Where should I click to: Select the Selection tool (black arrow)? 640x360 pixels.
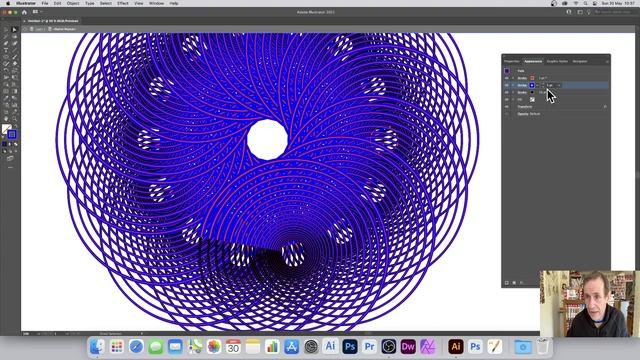(6, 29)
